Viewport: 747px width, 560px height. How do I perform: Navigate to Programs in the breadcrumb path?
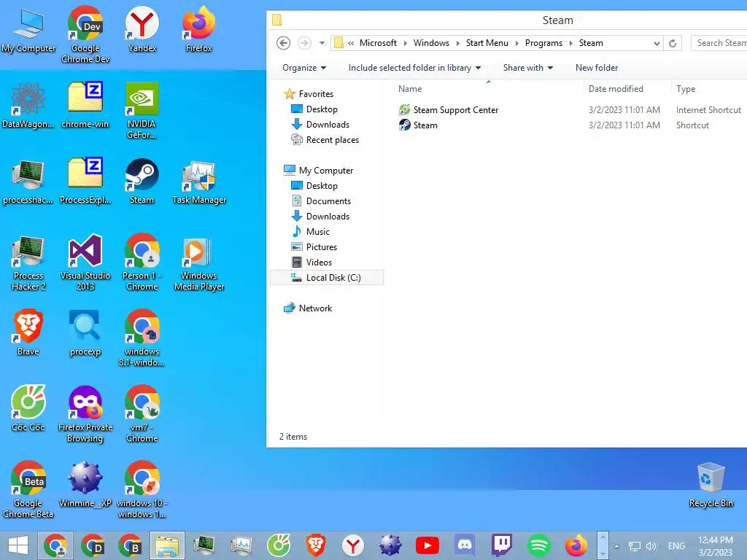[543, 43]
